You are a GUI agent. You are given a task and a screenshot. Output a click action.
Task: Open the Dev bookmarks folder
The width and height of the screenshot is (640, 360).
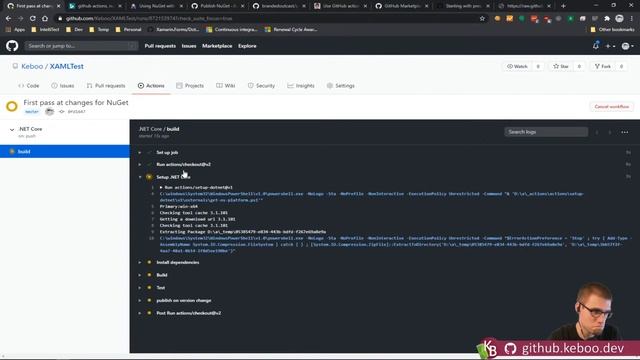coord(75,29)
